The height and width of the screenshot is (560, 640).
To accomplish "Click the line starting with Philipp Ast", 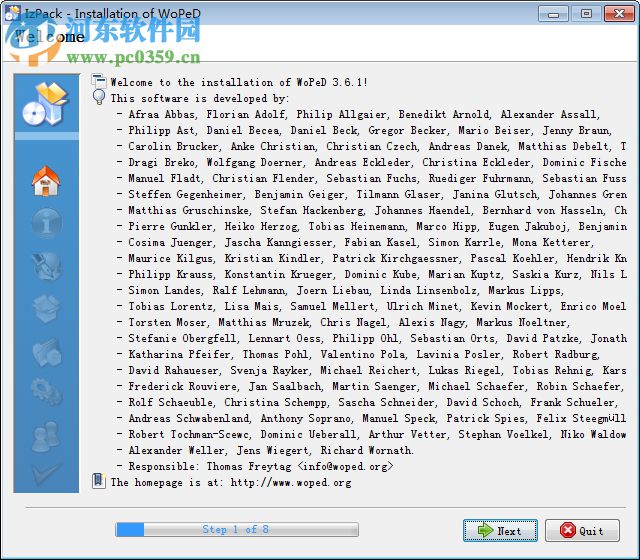I will pos(364,130).
